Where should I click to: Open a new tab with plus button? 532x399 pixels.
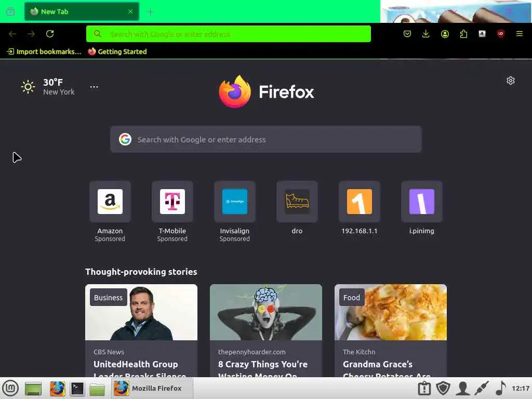(150, 12)
